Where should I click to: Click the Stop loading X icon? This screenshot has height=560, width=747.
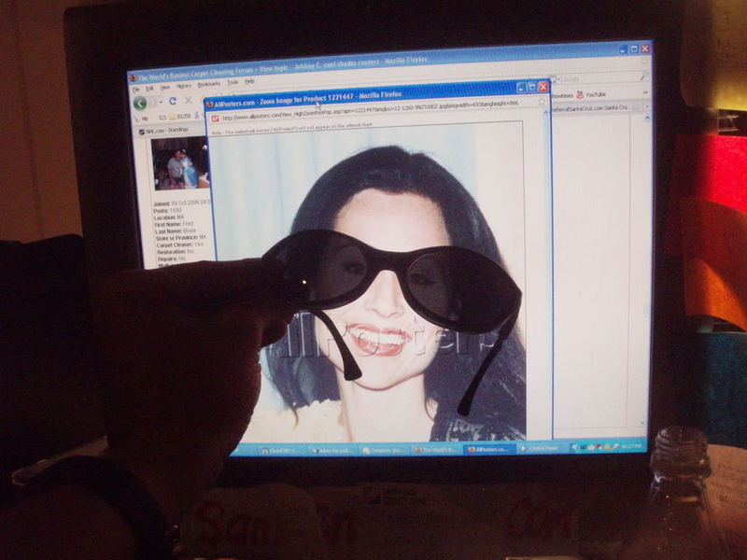188,101
